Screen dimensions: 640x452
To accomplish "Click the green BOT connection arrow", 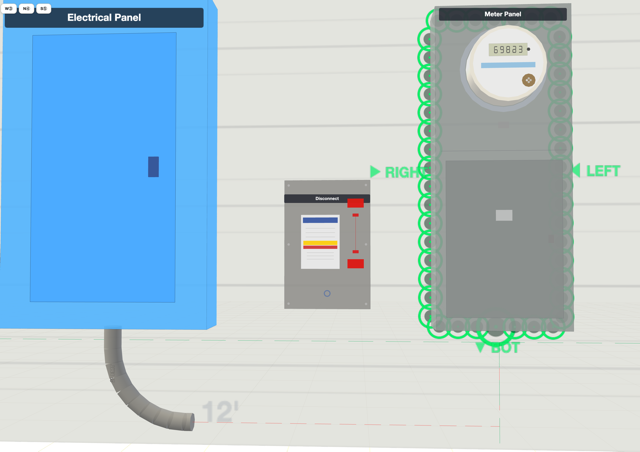I will tap(480, 347).
